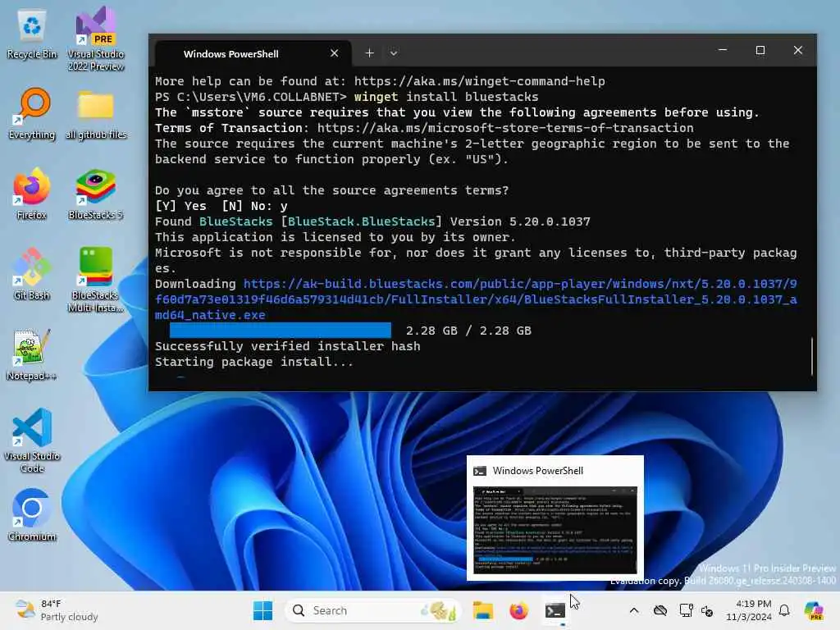Open the Windows Start menu

[262, 610]
